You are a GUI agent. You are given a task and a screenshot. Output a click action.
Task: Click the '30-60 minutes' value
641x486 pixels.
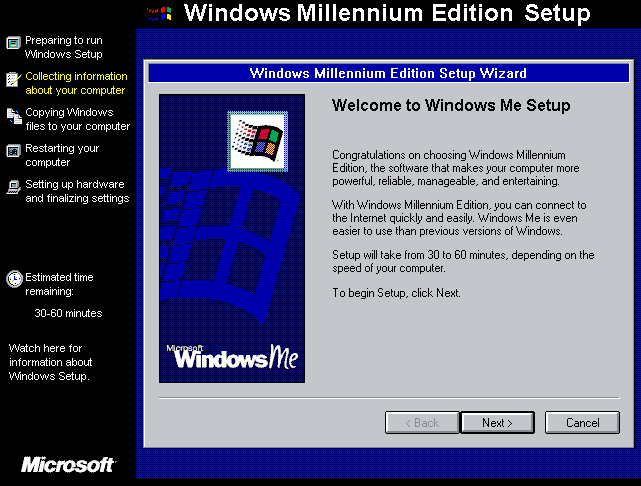click(68, 314)
